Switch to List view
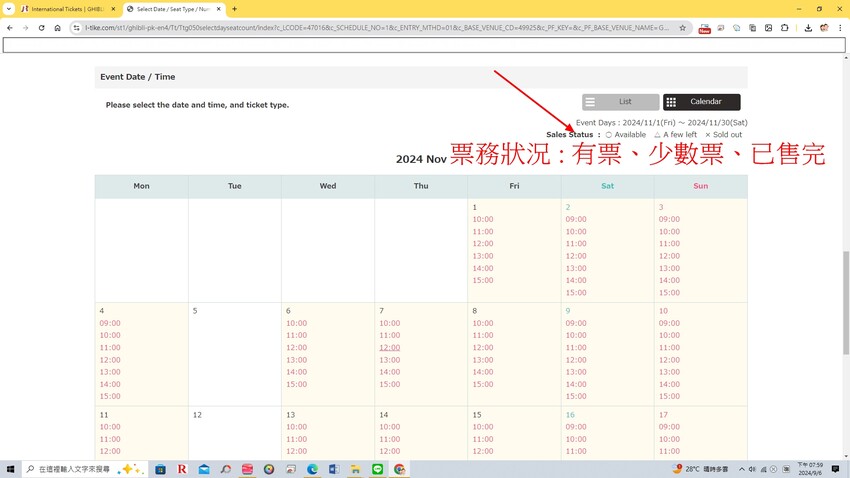Screen dimensions: 850x478 click(x=620, y=102)
